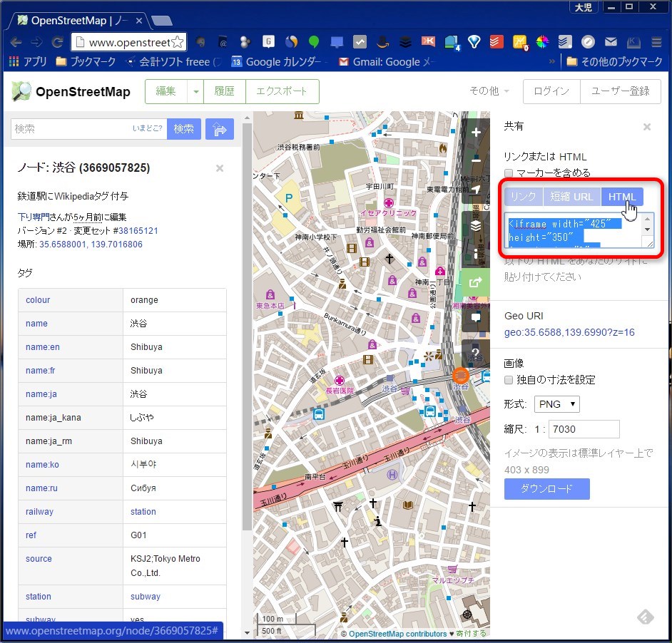Click the mail envelope extension icon
Viewport: 672px width, 643px height.
point(611,42)
